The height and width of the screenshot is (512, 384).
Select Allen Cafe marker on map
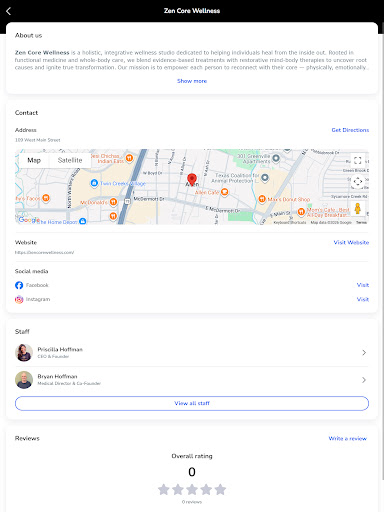coord(225,192)
